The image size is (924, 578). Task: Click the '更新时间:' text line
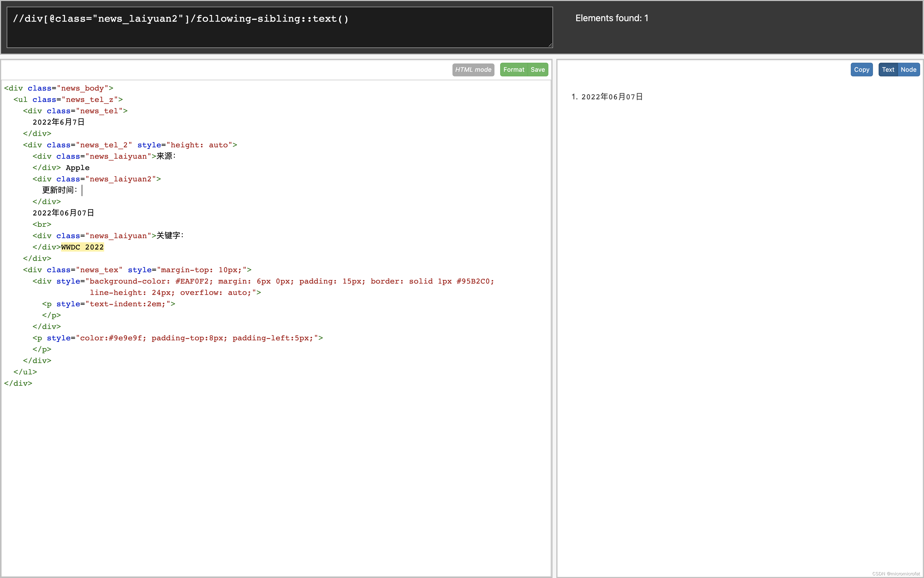click(60, 190)
